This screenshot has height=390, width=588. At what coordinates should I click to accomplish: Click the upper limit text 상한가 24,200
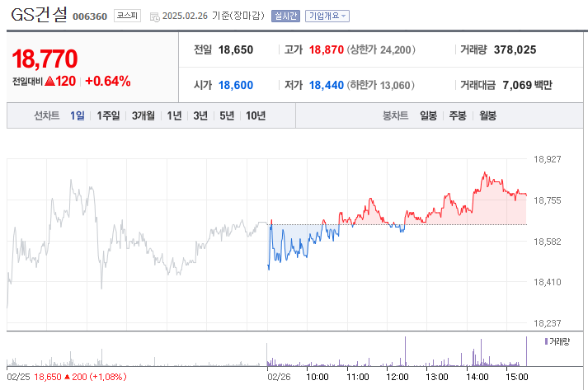coord(381,49)
